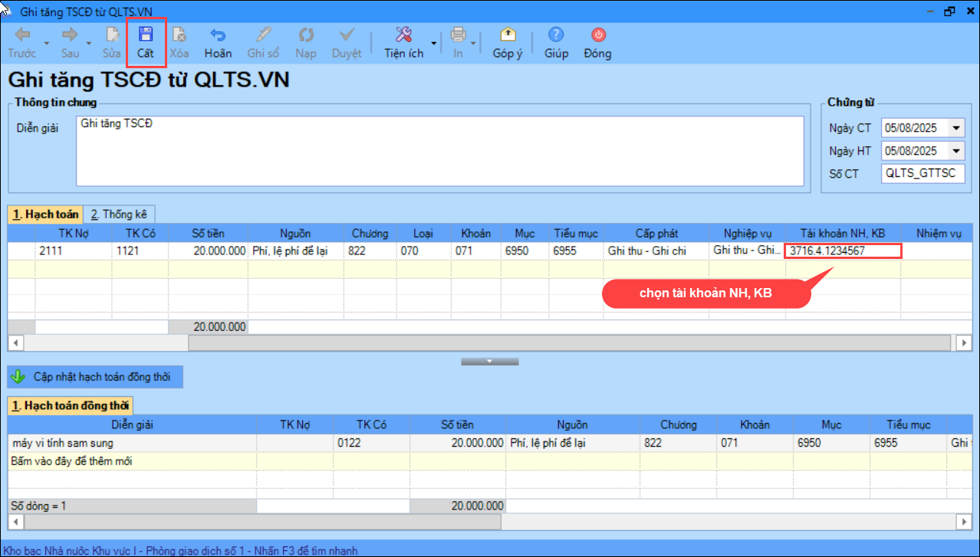Image resolution: width=980 pixels, height=557 pixels.
Task: Click Bấm vào đây để thêm mới row
Action: click(x=489, y=461)
